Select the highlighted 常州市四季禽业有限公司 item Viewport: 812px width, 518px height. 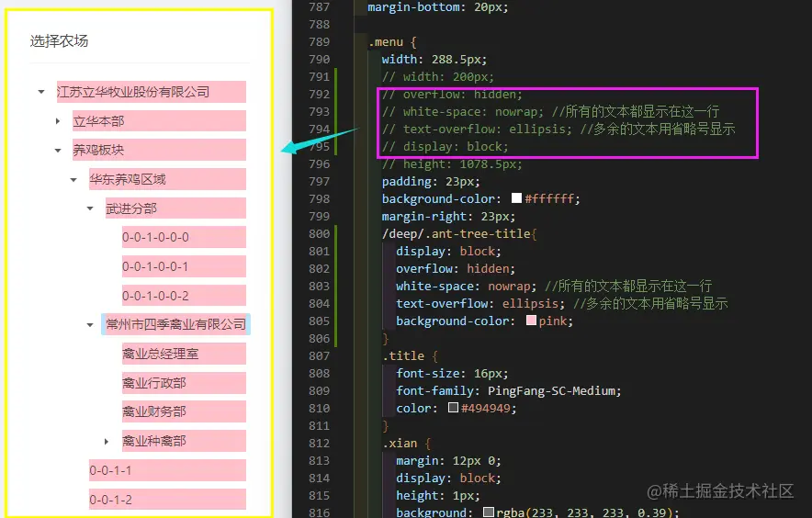click(176, 324)
